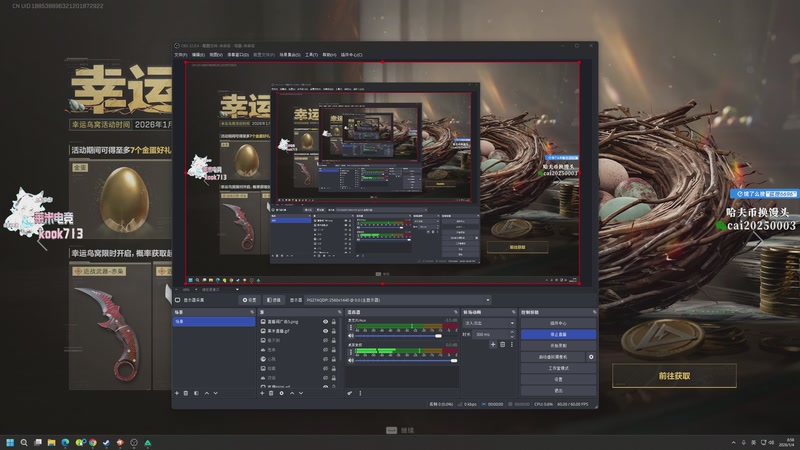Open advanced audio properties icon below mixer
The height and width of the screenshot is (450, 800).
pos(350,393)
